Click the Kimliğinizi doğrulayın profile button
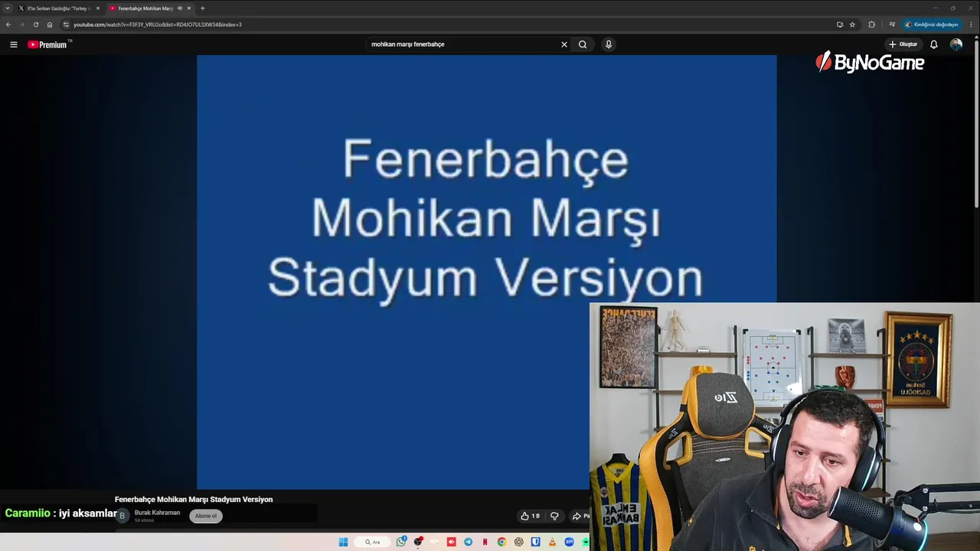The height and width of the screenshot is (551, 980). (931, 24)
